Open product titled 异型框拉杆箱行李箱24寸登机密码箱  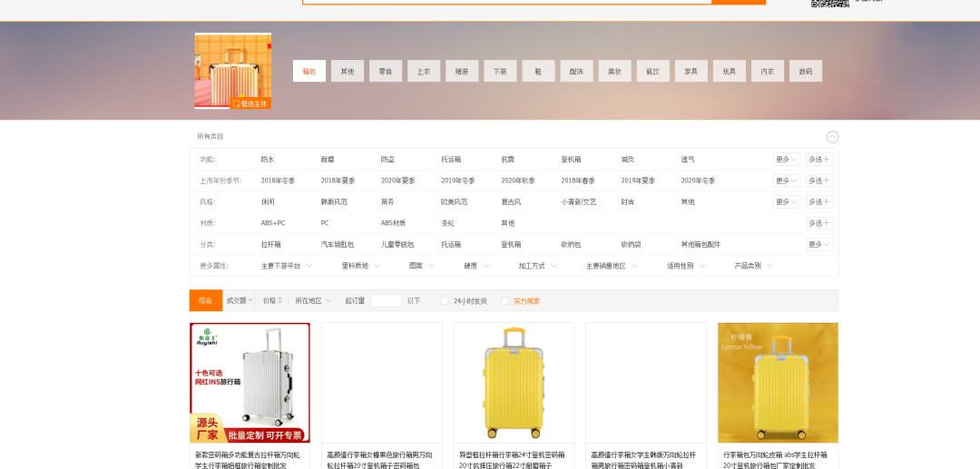512,460
